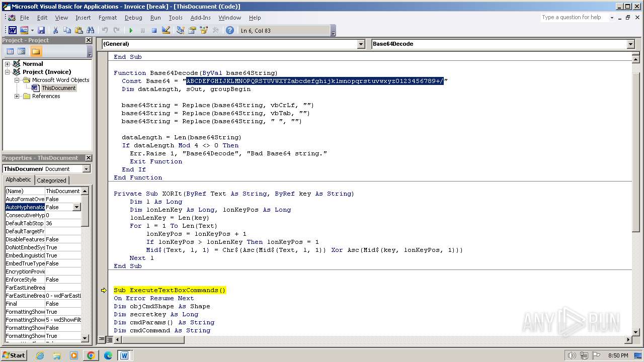Open Visual Basic Help question mark icon
This screenshot has height=362, width=644.
tap(230, 31)
